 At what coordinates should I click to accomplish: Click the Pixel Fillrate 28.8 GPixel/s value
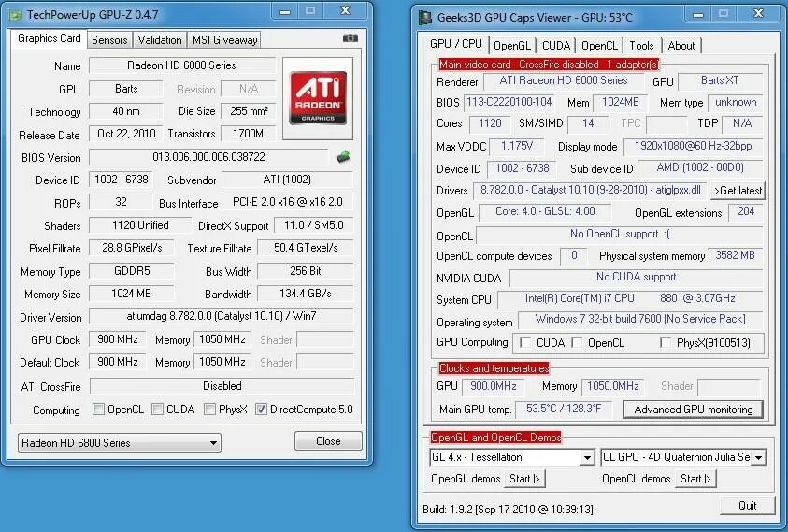pyautogui.click(x=132, y=248)
